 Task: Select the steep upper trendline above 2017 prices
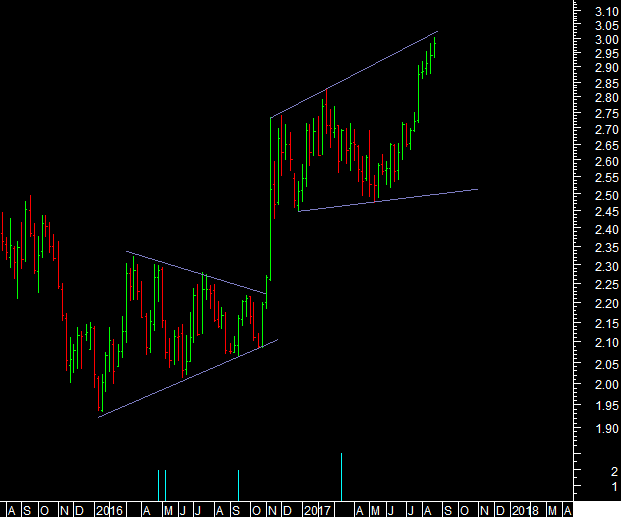(354, 74)
